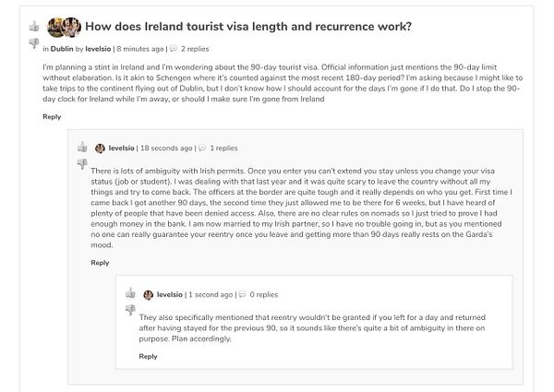Open the 'How does Ireland tourist visa' title link
The image size is (554, 392).
[249, 26]
